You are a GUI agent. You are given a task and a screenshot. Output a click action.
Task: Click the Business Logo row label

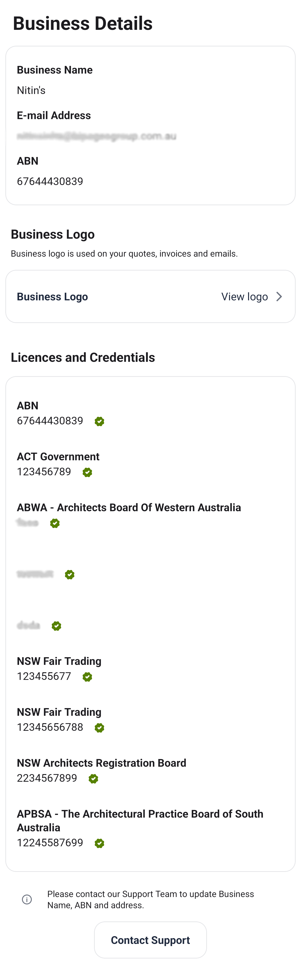tap(52, 297)
